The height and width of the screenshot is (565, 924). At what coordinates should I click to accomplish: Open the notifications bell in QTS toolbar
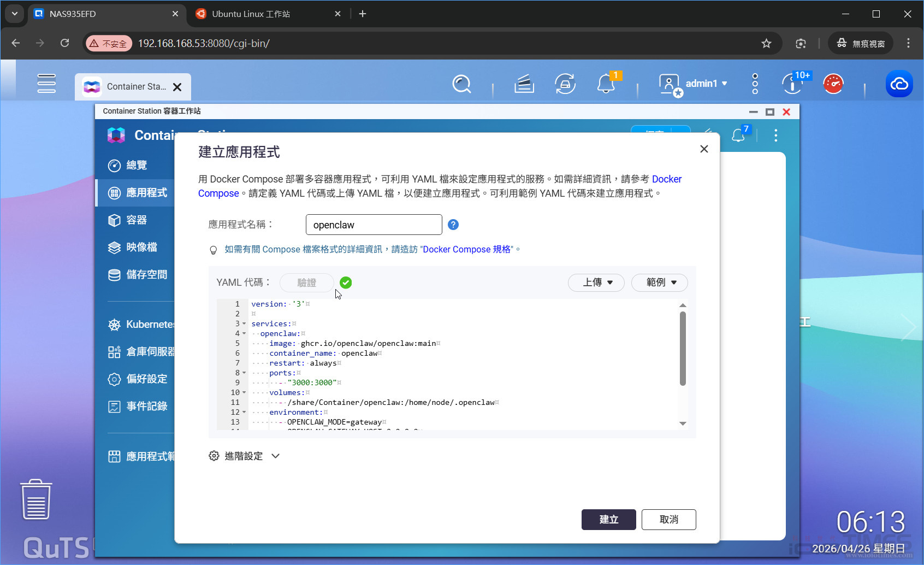point(606,84)
